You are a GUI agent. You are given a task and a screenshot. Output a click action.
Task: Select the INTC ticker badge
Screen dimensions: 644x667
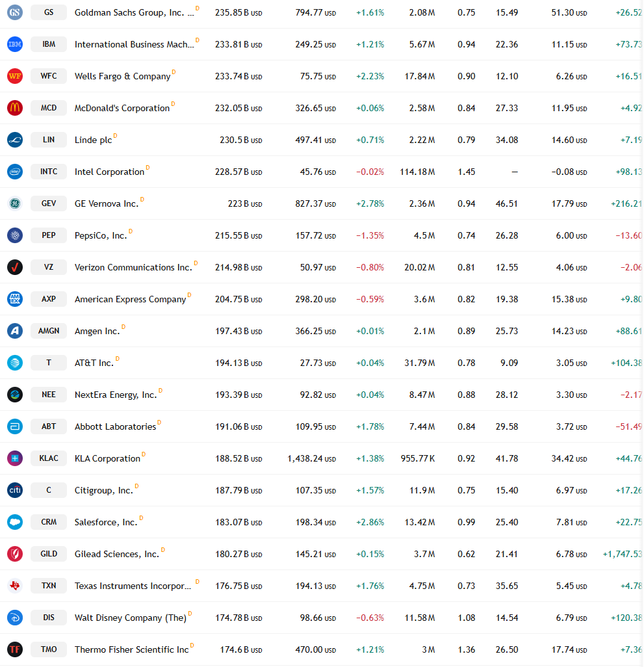(49, 172)
